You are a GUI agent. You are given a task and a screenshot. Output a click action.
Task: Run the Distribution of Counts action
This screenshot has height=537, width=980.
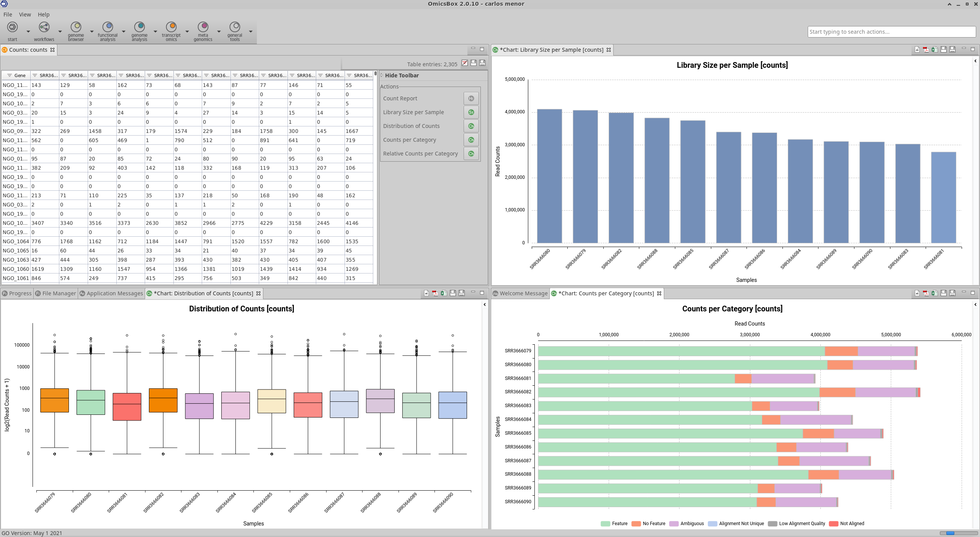tap(471, 126)
